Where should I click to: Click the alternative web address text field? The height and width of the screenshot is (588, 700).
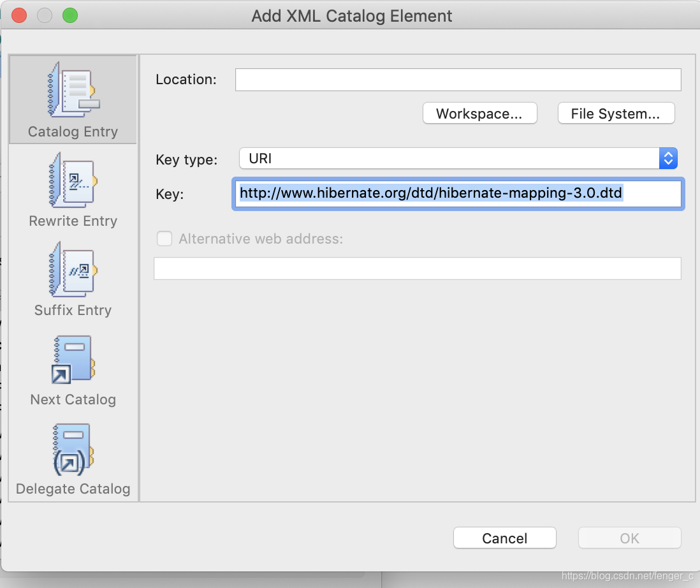click(418, 268)
